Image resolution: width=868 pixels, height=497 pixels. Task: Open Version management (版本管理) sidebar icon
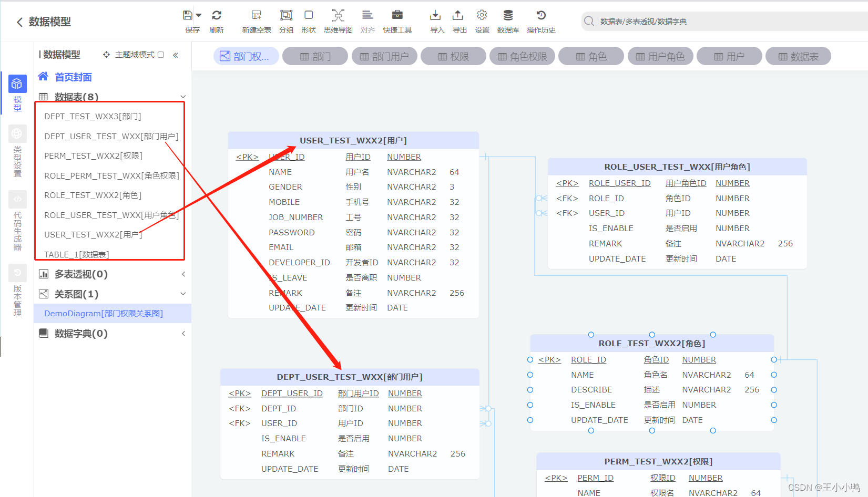[17, 273]
